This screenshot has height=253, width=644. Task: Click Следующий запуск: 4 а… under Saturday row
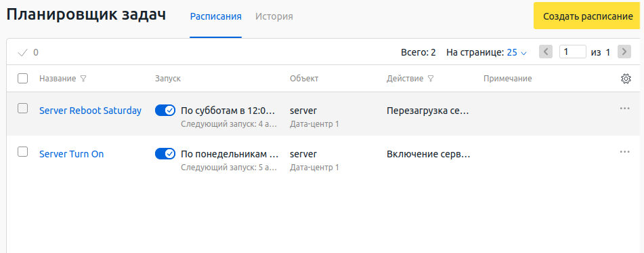click(x=229, y=123)
